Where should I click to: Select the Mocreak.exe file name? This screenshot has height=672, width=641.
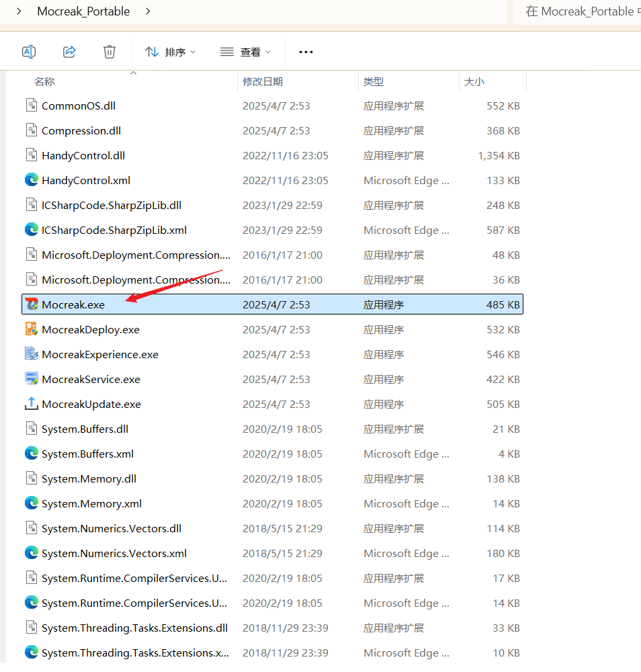click(x=73, y=304)
